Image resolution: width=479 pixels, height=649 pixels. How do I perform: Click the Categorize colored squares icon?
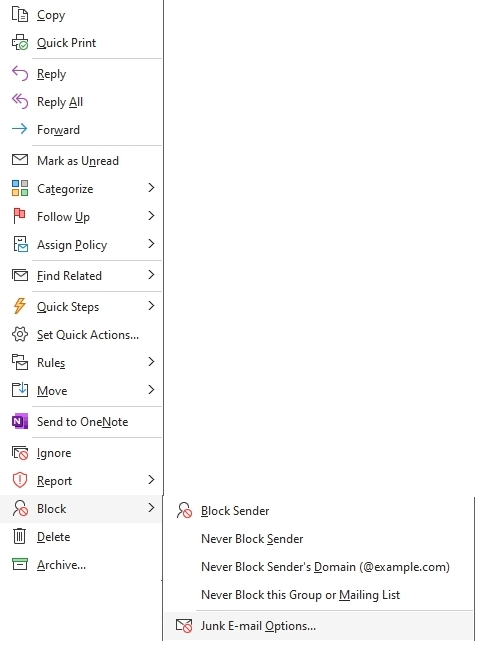coord(19,188)
